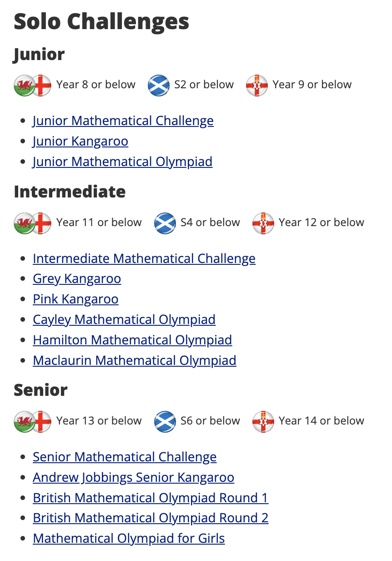Image resolution: width=392 pixels, height=561 pixels.
Task: Select the Pink Kangaroo link
Action: pyautogui.click(x=75, y=299)
